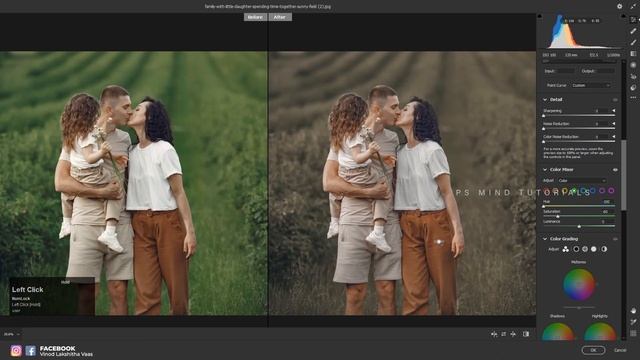Screen dimensions: 640x360
Task: Select the green color in Color Mixer
Action: click(574, 191)
